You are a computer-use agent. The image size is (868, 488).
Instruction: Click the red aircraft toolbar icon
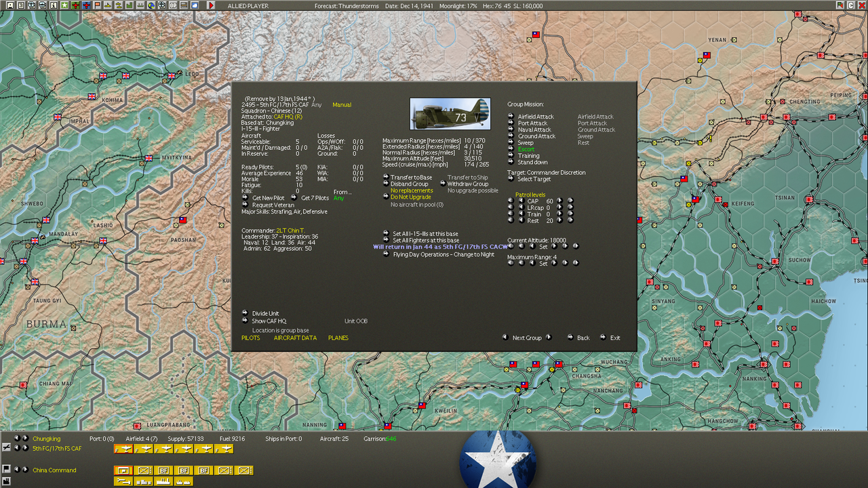pos(75,5)
